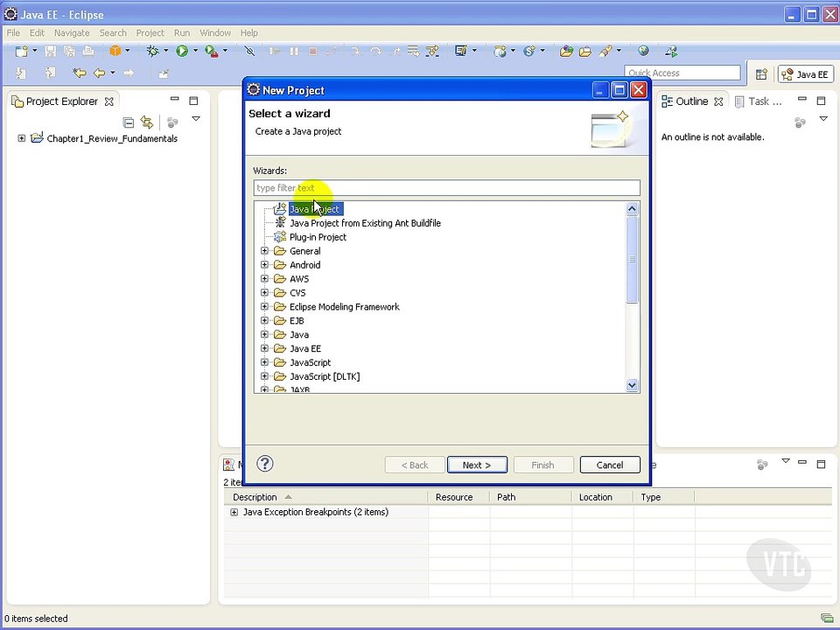Click the Save icon in toolbar
The height and width of the screenshot is (630, 840).
[x=51, y=52]
